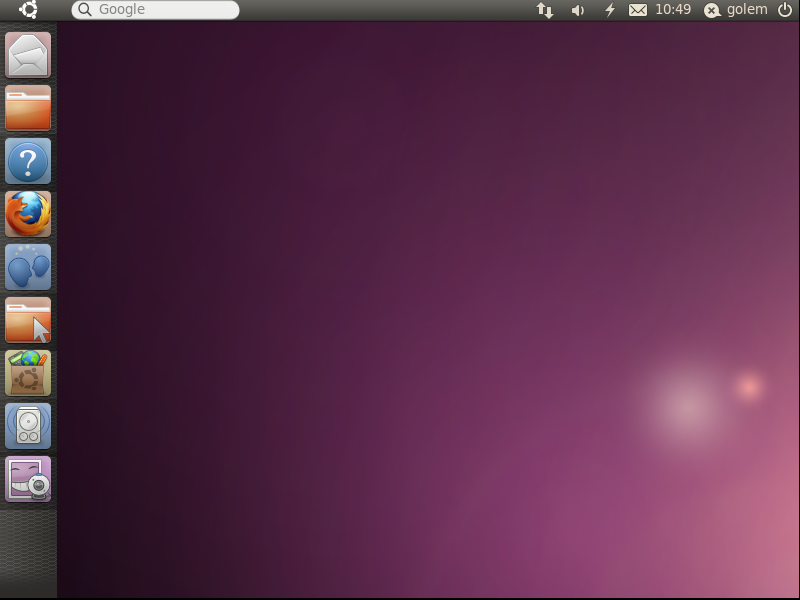Open Firefox web browser from the launcher
800x600 pixels.
click(28, 214)
